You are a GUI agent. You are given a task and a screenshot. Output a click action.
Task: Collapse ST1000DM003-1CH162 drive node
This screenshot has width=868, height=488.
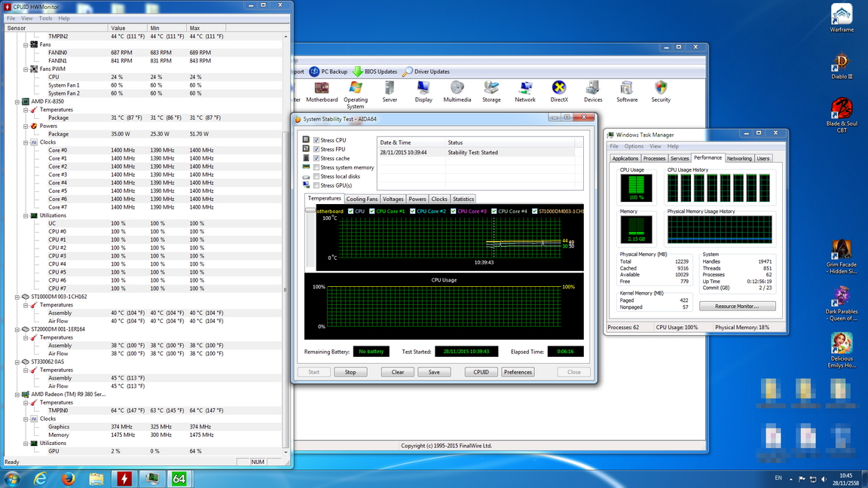tap(17, 297)
